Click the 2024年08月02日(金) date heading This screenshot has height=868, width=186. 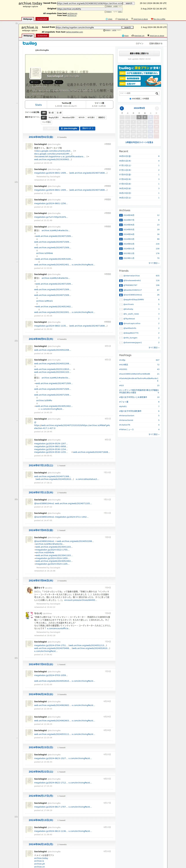pyautogui.click(x=41, y=137)
